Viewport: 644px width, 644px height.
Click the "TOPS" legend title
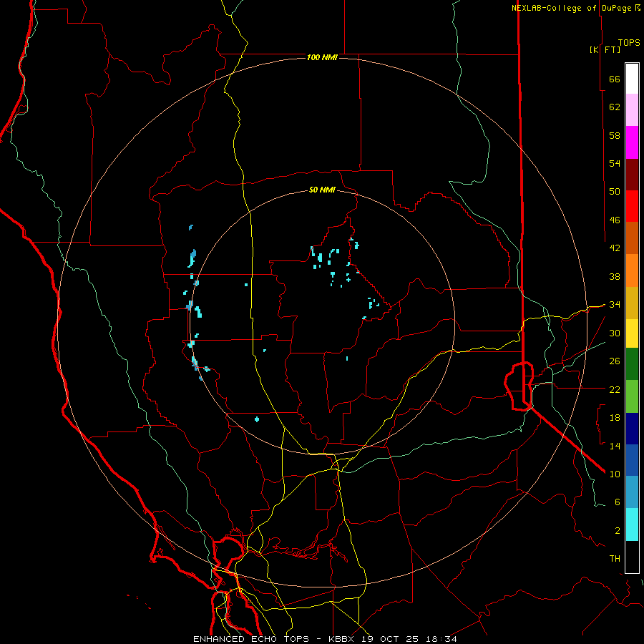click(x=629, y=43)
